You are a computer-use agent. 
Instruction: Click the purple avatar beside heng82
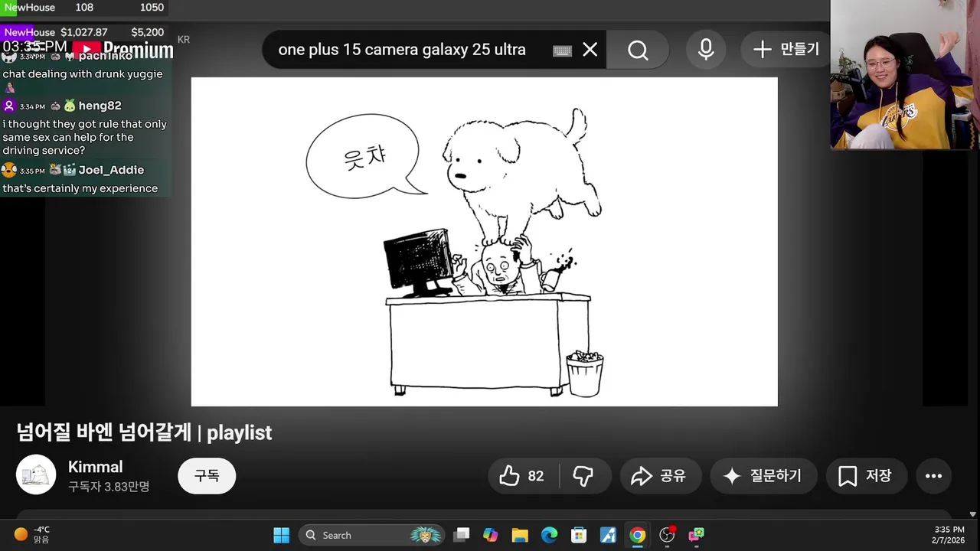[x=9, y=106]
